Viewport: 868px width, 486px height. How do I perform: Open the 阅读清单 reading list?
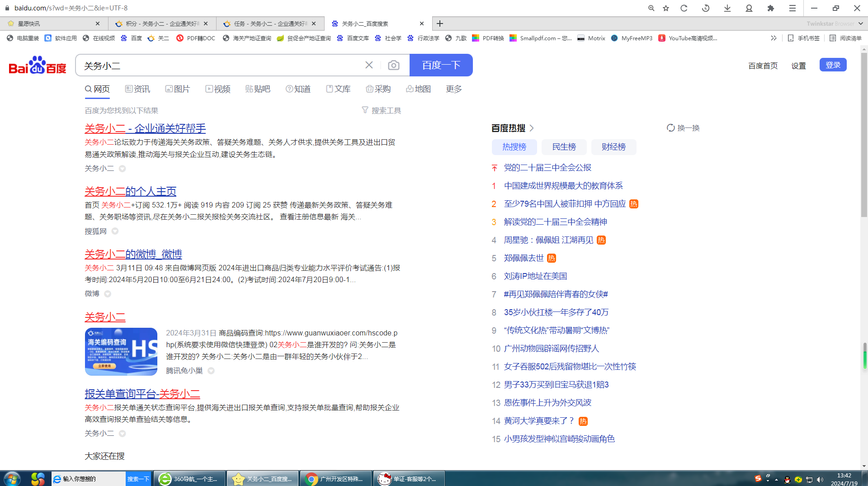click(845, 38)
